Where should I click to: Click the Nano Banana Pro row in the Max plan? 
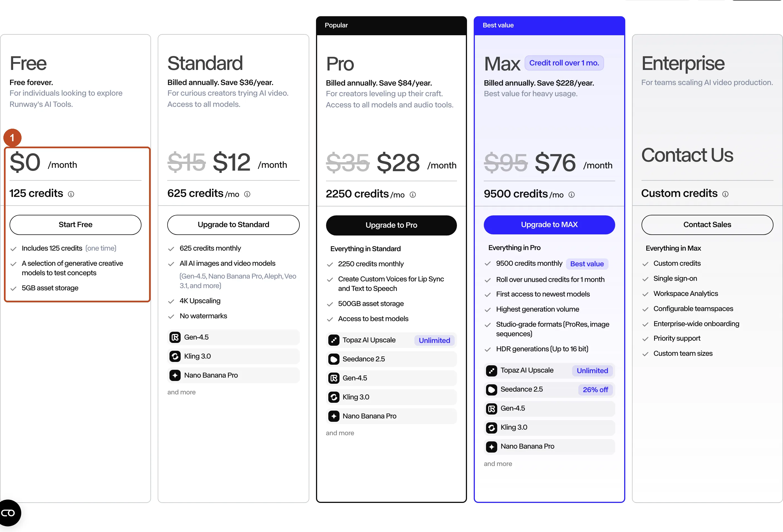(549, 446)
